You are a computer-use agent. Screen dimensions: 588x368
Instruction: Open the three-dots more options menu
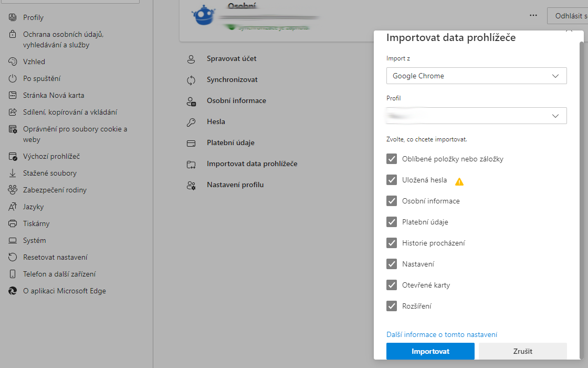pos(533,16)
